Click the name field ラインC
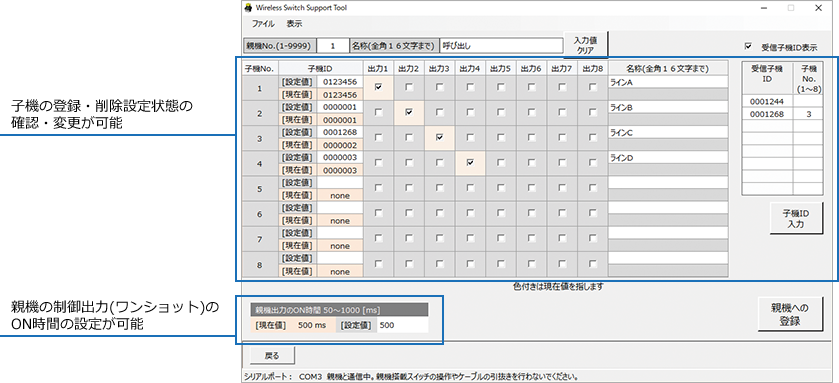This screenshot has width=839, height=383. click(668, 132)
